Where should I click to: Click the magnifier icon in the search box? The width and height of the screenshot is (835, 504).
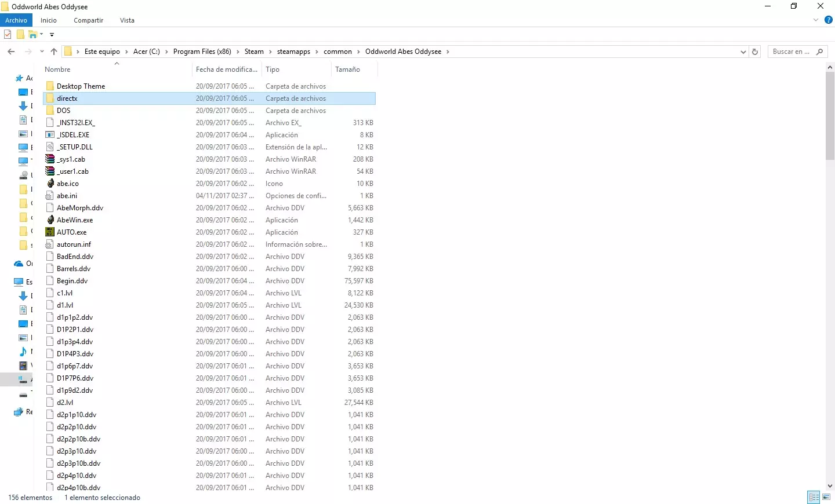click(x=819, y=52)
